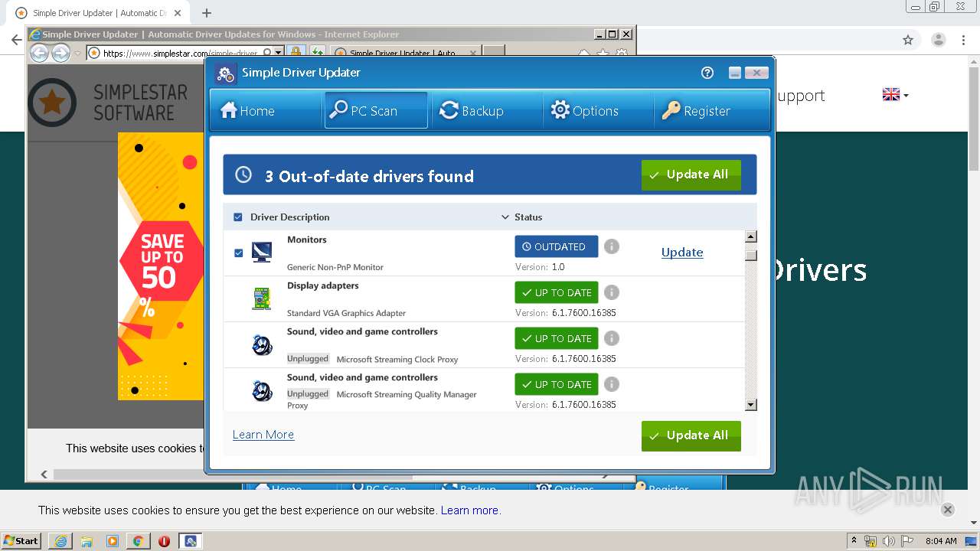980x551 pixels.
Task: Click the Learn more link in cookie notice
Action: click(469, 510)
